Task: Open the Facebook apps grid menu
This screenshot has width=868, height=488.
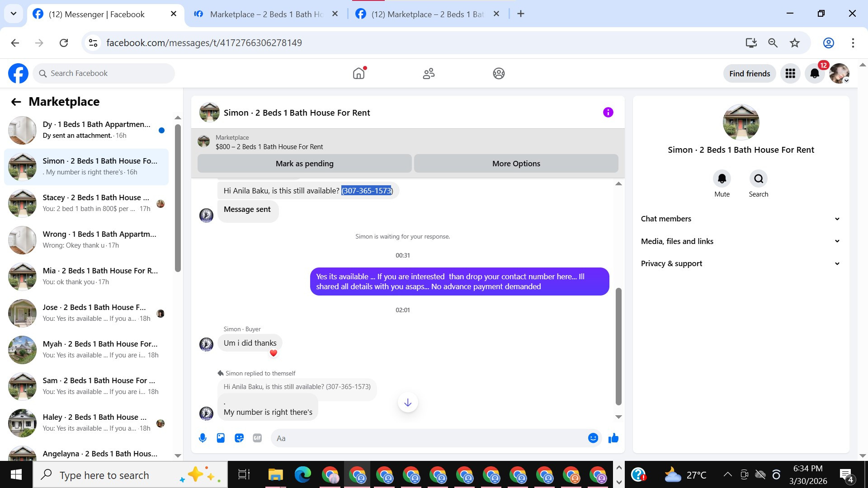Action: click(x=790, y=74)
